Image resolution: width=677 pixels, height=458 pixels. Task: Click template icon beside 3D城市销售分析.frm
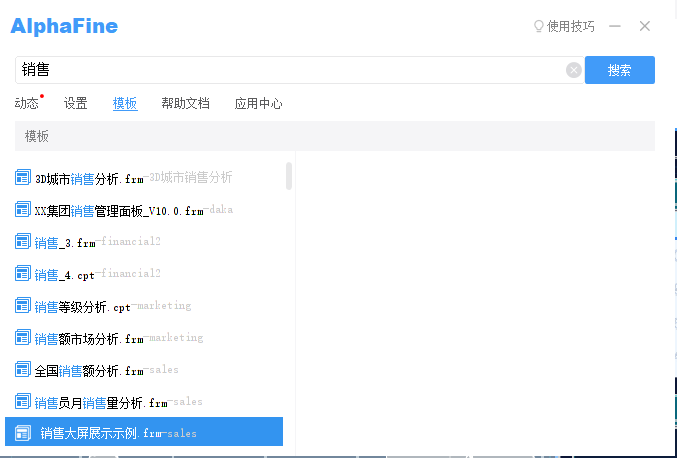(23, 177)
